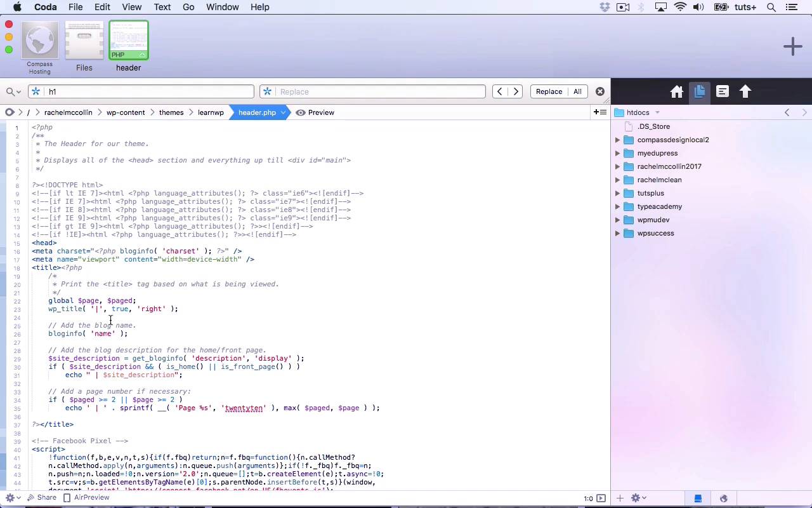Open the wildcard token in find field
The height and width of the screenshot is (508, 812).
[36, 91]
